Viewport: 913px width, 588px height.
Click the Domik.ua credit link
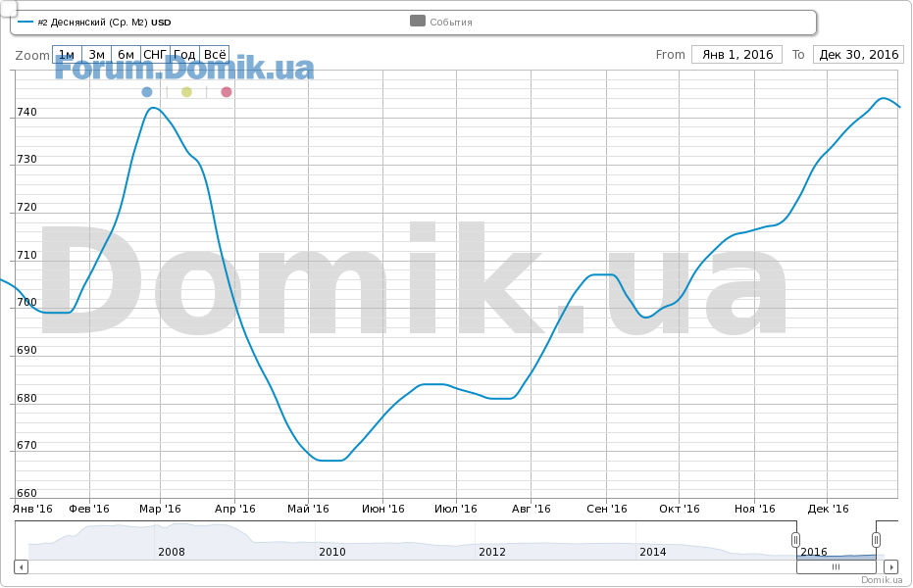point(881,580)
